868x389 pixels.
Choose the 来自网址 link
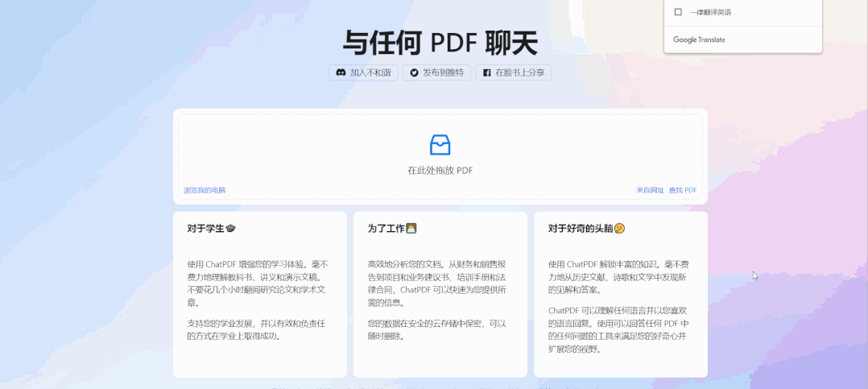(x=650, y=190)
